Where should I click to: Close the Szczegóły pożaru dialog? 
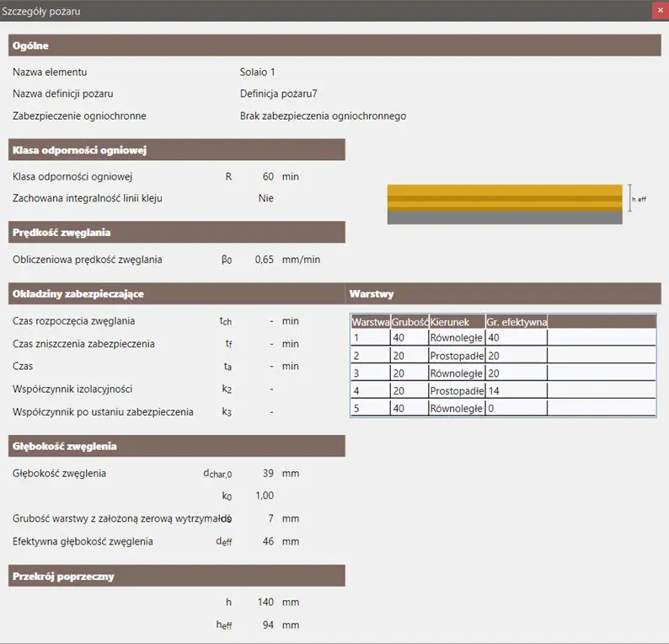[x=658, y=10]
